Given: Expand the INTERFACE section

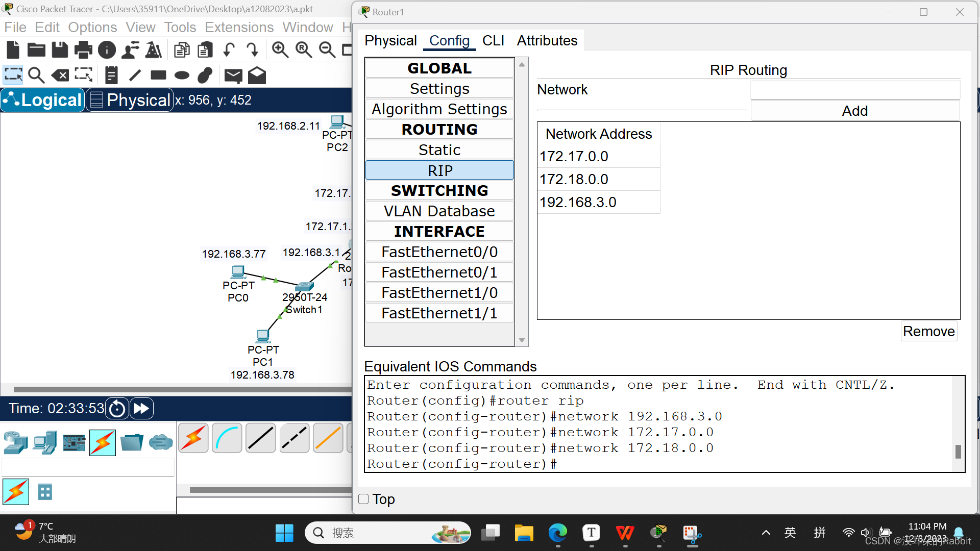Looking at the screenshot, I should pos(439,231).
